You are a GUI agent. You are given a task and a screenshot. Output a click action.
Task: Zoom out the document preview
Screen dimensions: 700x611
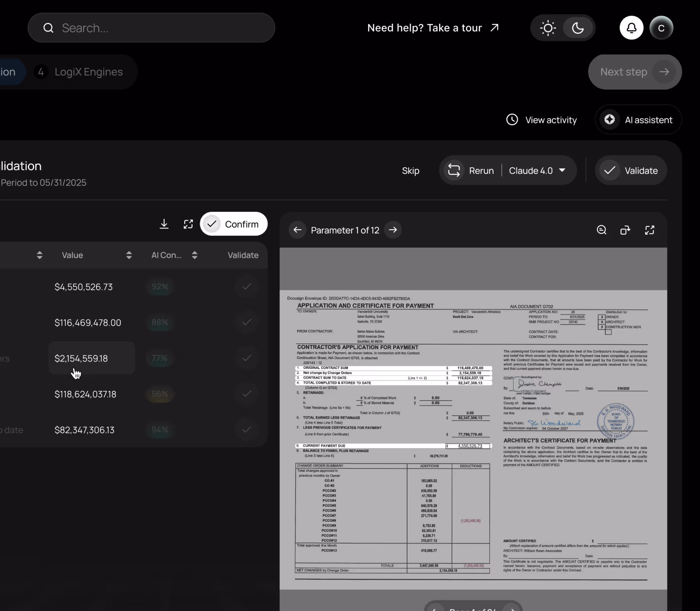pos(601,230)
